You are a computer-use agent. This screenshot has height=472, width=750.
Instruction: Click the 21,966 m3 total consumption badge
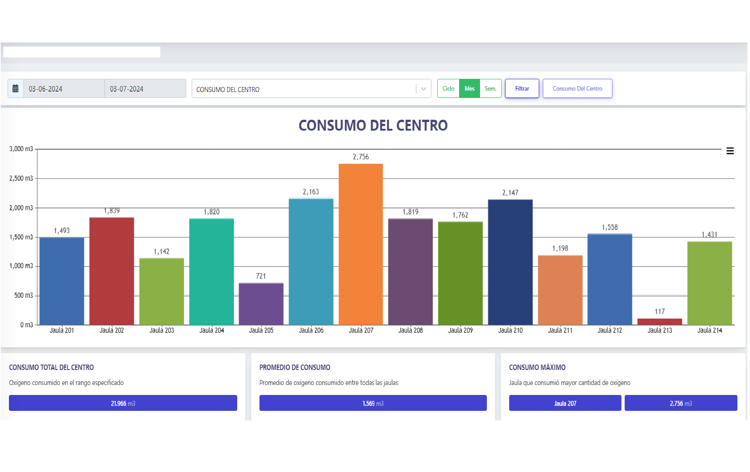[123, 403]
